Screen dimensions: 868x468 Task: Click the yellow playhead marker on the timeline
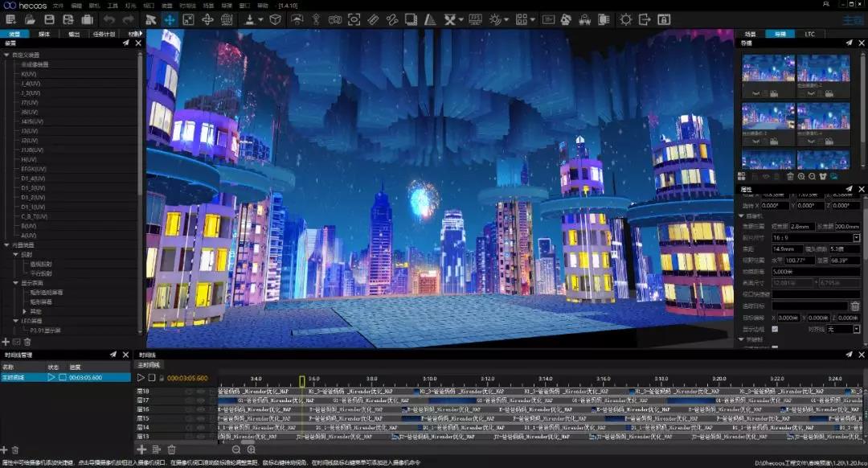click(301, 381)
